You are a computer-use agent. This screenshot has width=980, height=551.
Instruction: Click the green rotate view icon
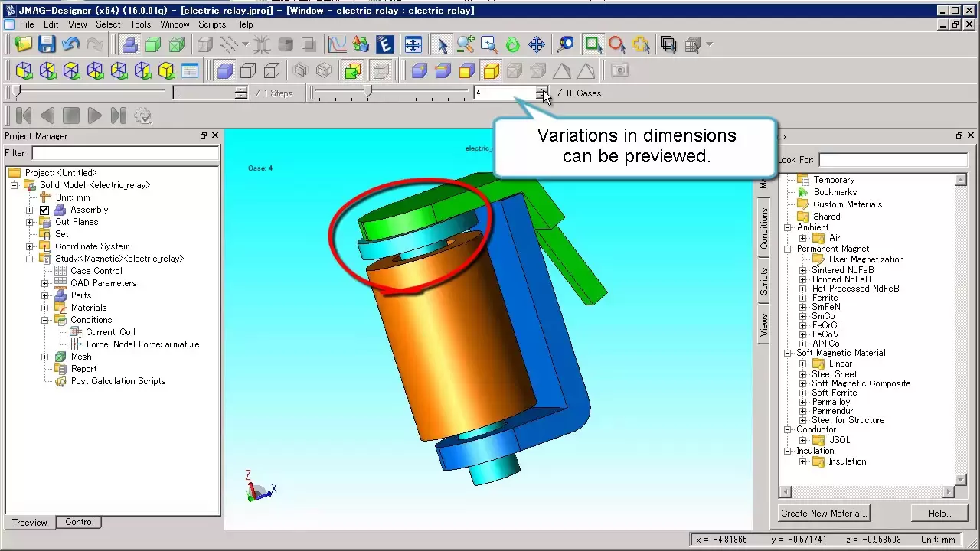click(512, 44)
